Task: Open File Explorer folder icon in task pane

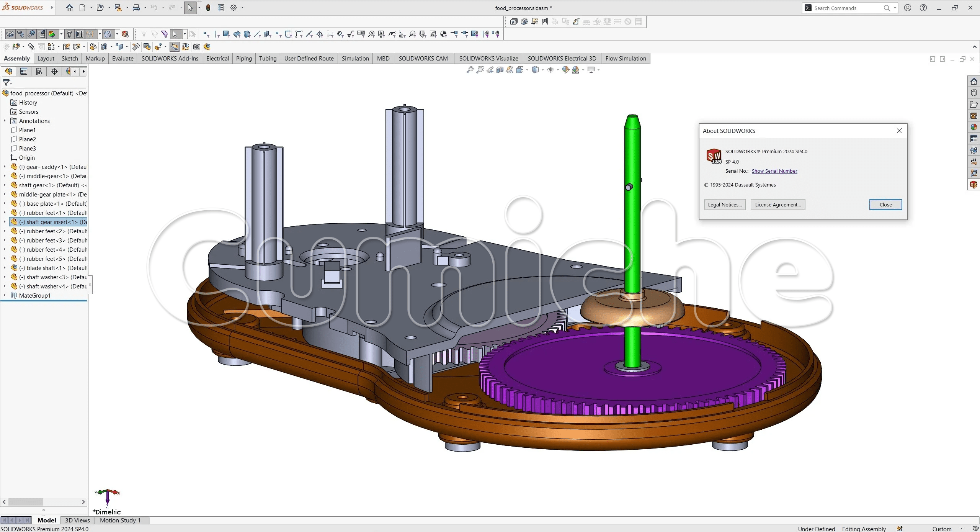Action: [x=974, y=104]
